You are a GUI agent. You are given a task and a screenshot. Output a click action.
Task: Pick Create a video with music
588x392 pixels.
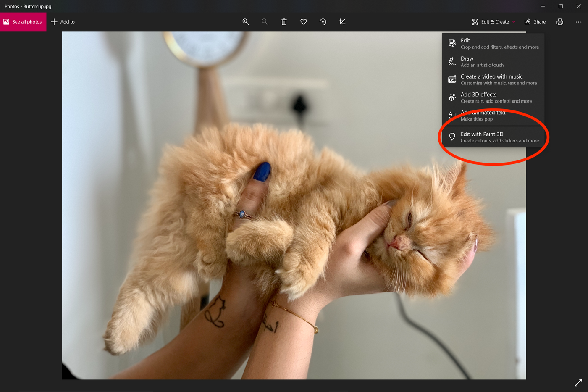(493, 79)
